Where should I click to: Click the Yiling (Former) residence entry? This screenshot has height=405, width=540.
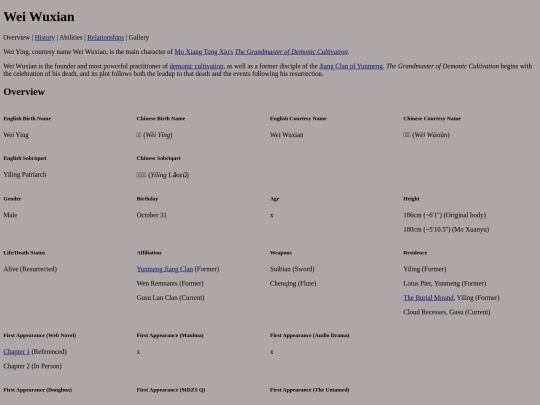[425, 269]
